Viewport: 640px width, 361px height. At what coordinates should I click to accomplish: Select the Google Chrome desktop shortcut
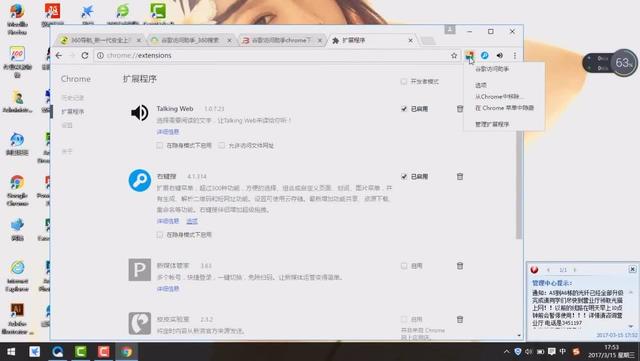click(17, 190)
